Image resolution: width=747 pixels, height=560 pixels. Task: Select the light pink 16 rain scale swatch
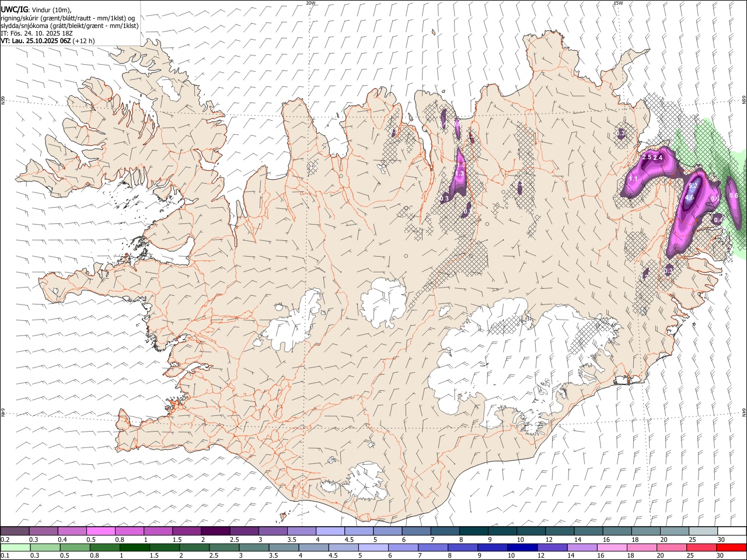(x=612, y=547)
